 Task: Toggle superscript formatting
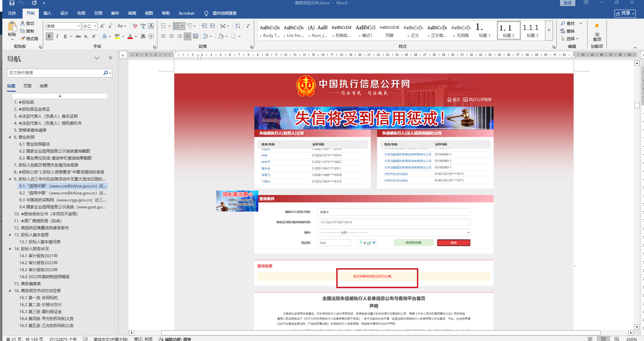(94, 36)
